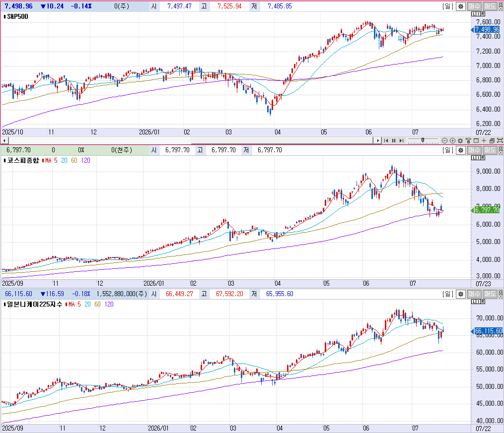Click 매수 buy button in 코스피종합 chart header
The image size is (504, 433).
pyautogui.click(x=474, y=150)
